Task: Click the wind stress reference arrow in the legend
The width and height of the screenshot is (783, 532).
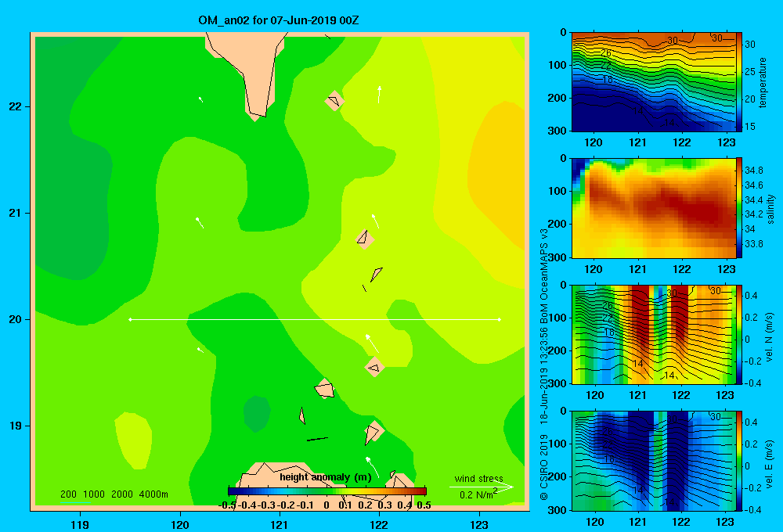Action: [481, 487]
